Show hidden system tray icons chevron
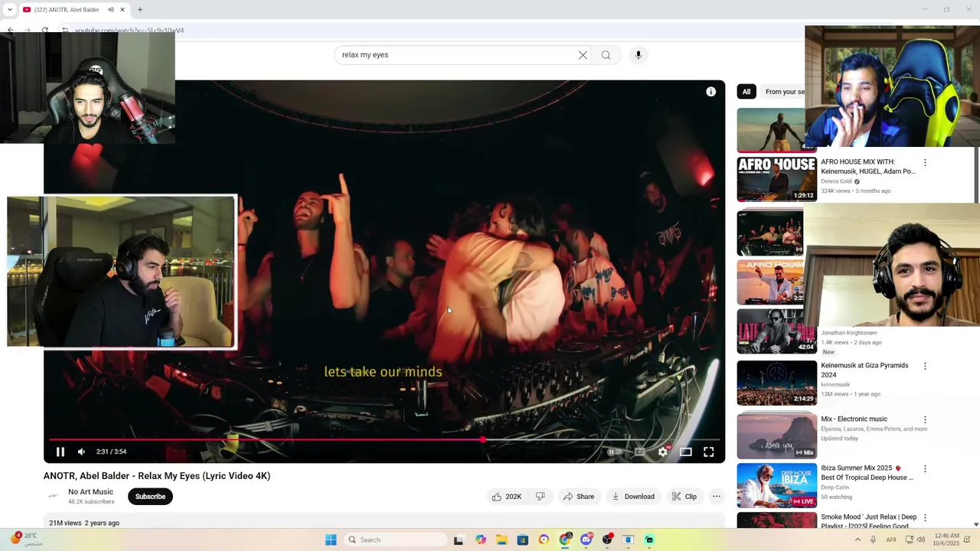 (x=857, y=540)
